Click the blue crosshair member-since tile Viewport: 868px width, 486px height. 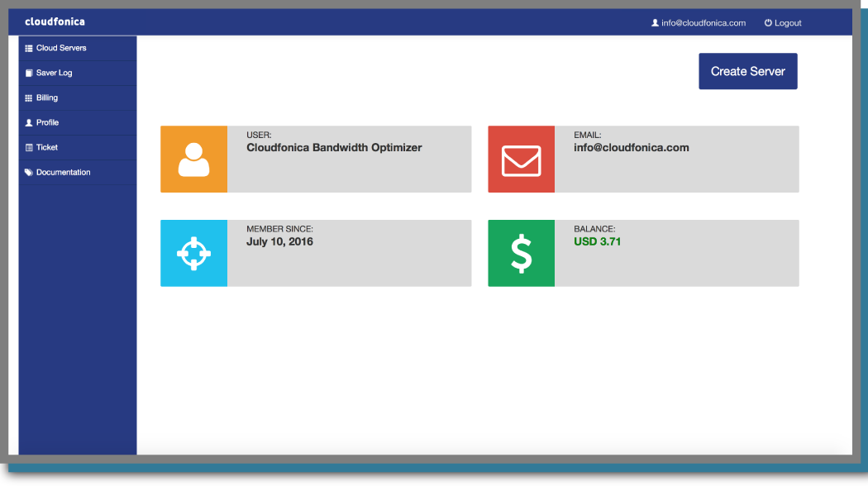[193, 254]
